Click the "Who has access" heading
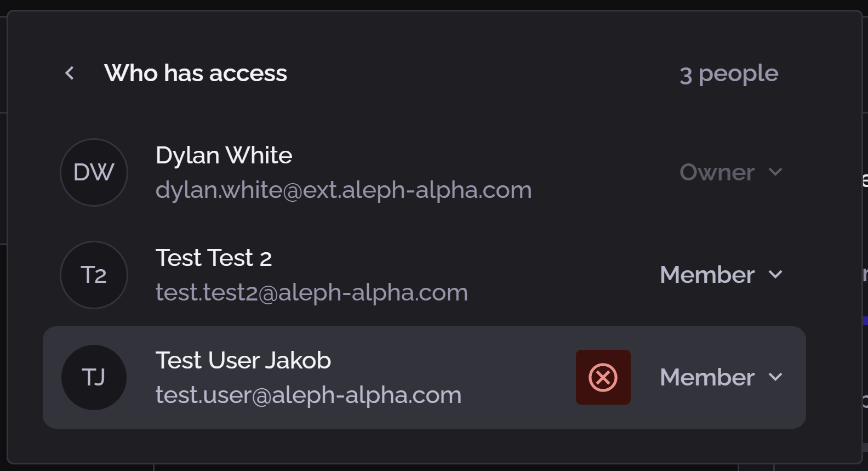This screenshot has height=471, width=868. tap(196, 73)
